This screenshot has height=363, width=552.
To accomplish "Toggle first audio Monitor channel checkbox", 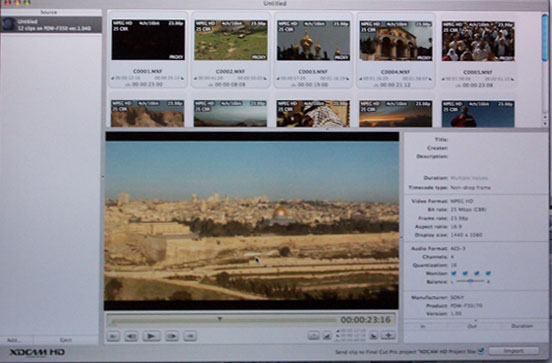I will pyautogui.click(x=454, y=274).
